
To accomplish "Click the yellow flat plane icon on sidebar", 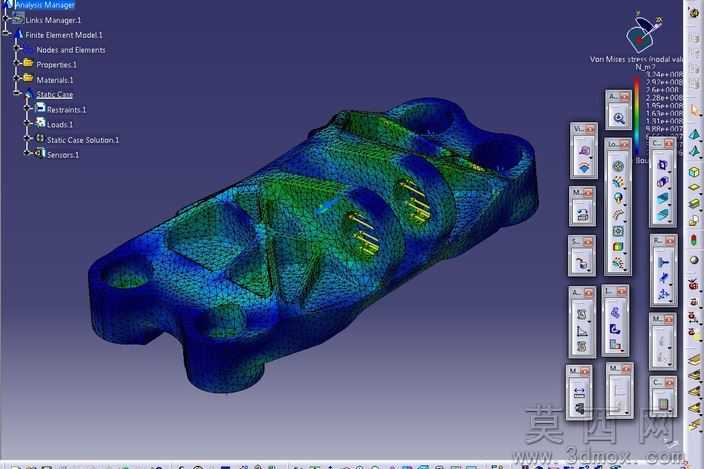I will point(694,188).
